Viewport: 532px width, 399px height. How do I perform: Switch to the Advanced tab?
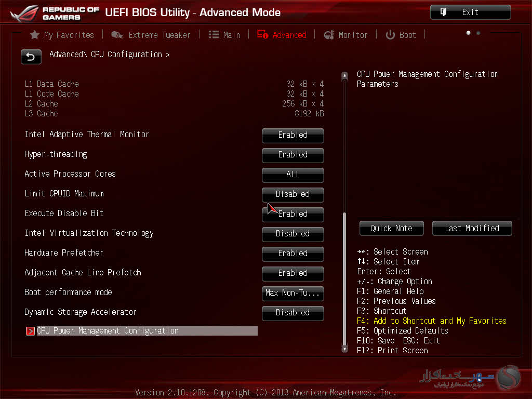pos(284,35)
